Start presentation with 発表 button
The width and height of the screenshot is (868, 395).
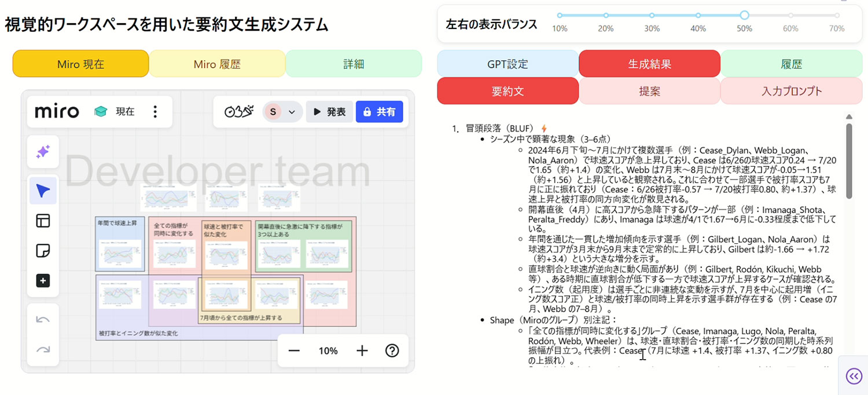click(329, 112)
